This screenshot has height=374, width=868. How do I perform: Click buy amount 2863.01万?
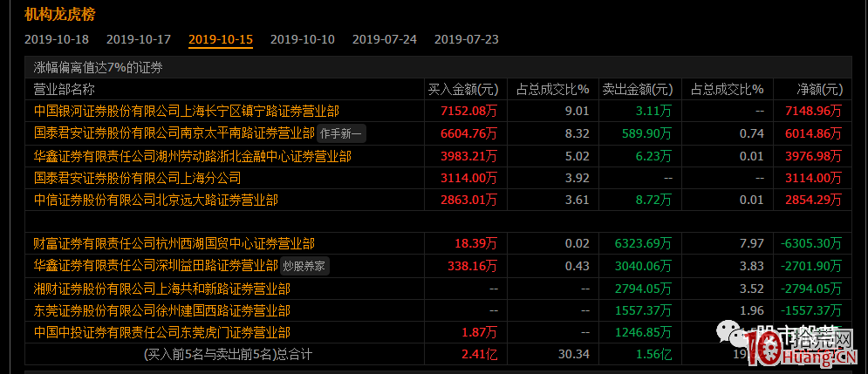click(469, 201)
